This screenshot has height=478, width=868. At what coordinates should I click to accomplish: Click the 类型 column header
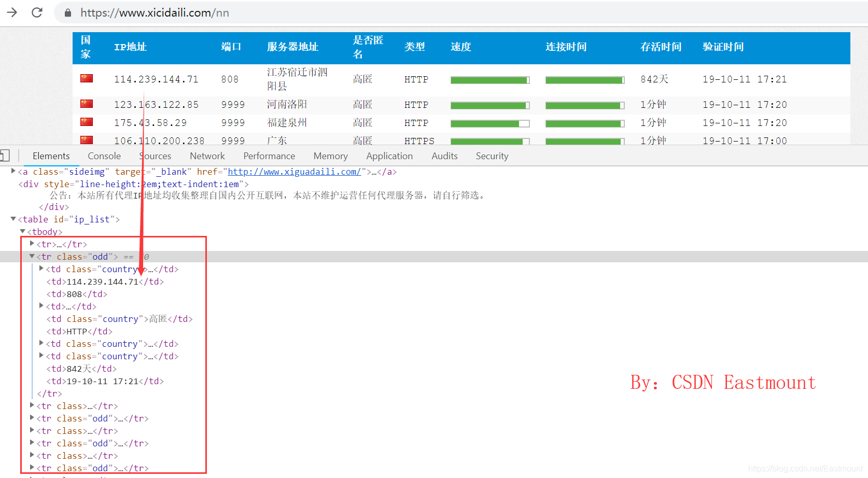point(415,47)
